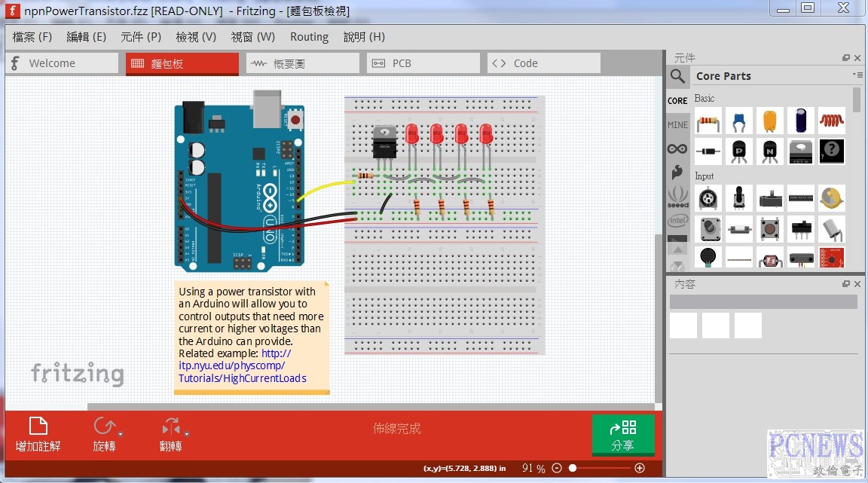Open the 旋轉 rotate dropdown arrow
Screen dimensions: 868x483
coord(120,434)
